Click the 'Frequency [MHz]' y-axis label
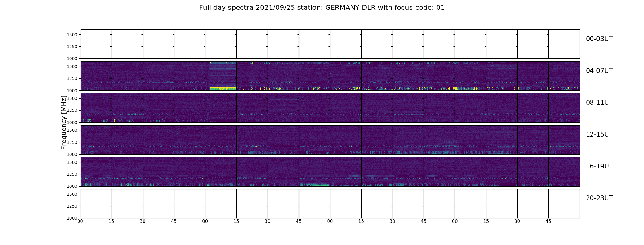This screenshot has height=245, width=644. pyautogui.click(x=64, y=123)
